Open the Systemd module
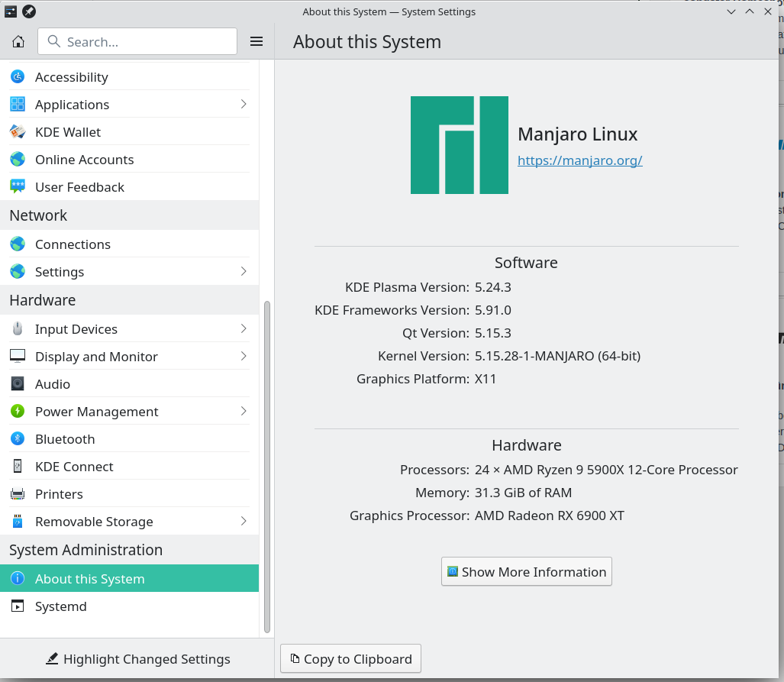Image resolution: width=784 pixels, height=682 pixels. [130, 606]
